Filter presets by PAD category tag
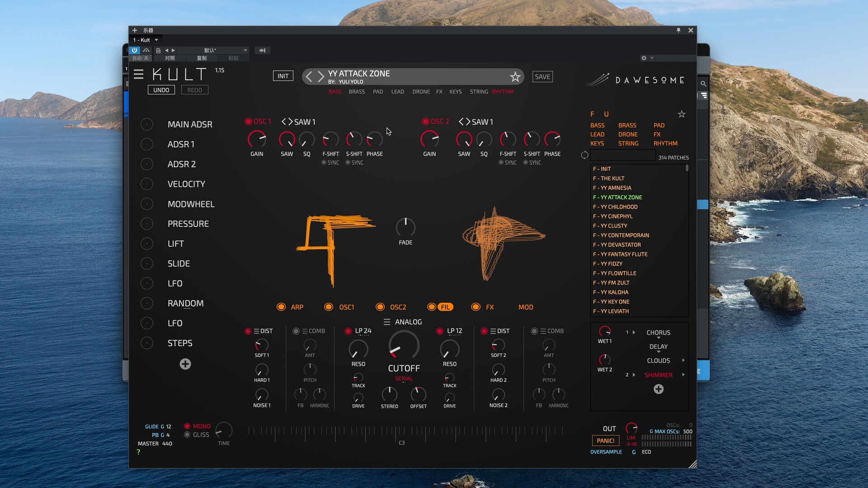 [377, 92]
